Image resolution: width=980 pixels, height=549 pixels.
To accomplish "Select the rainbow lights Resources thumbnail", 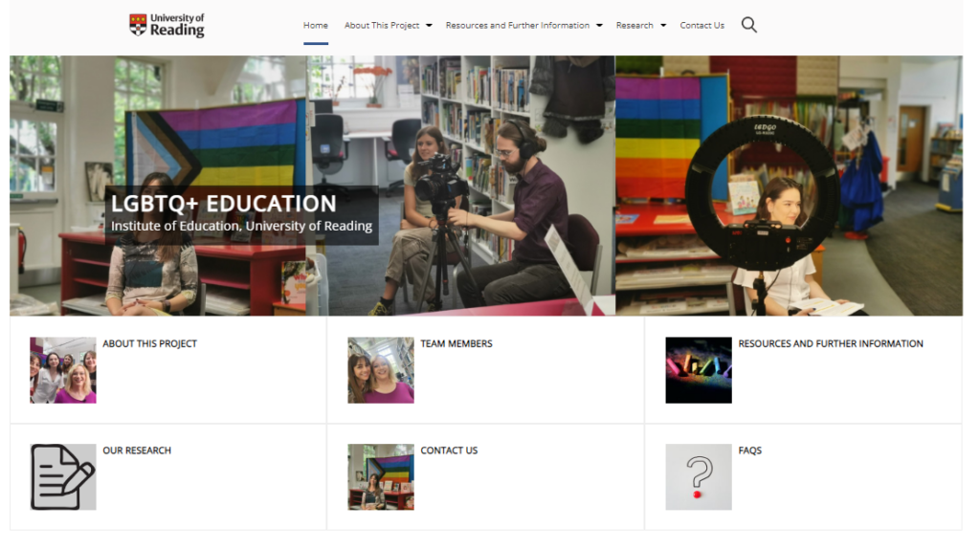I will pyautogui.click(x=699, y=370).
